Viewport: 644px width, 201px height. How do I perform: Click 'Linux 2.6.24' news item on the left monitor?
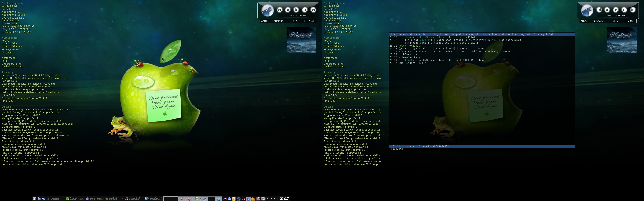(9, 101)
